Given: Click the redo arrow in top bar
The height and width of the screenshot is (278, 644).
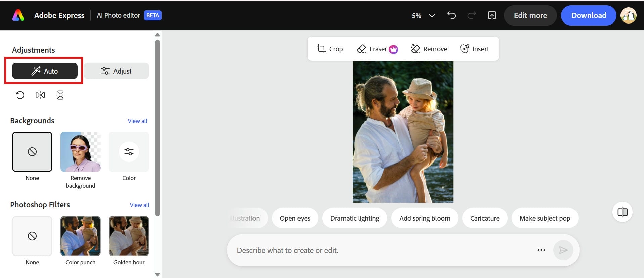Looking at the screenshot, I should tap(472, 15).
